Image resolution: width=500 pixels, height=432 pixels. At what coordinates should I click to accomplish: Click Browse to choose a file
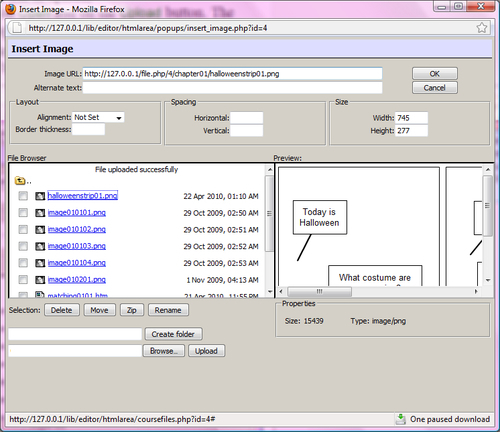[163, 351]
